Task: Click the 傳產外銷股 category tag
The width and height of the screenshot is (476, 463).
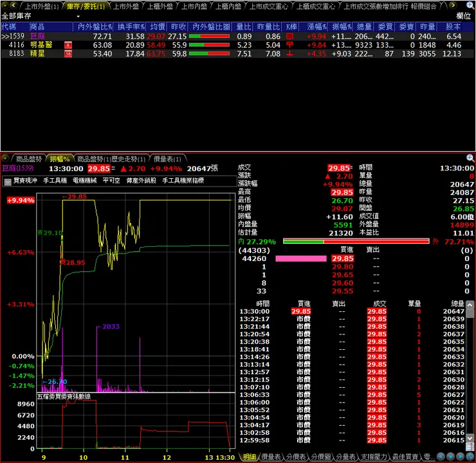Action: pyautogui.click(x=141, y=181)
